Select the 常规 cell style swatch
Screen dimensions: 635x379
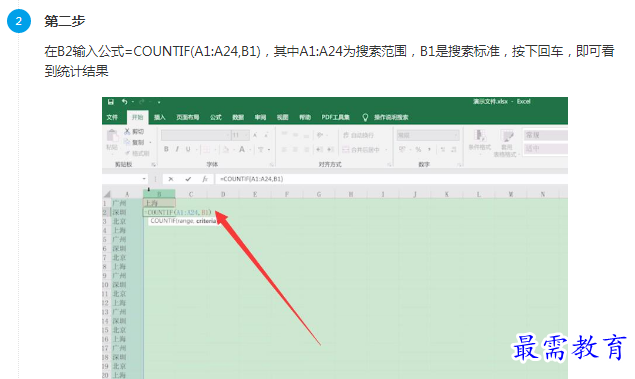point(546,135)
